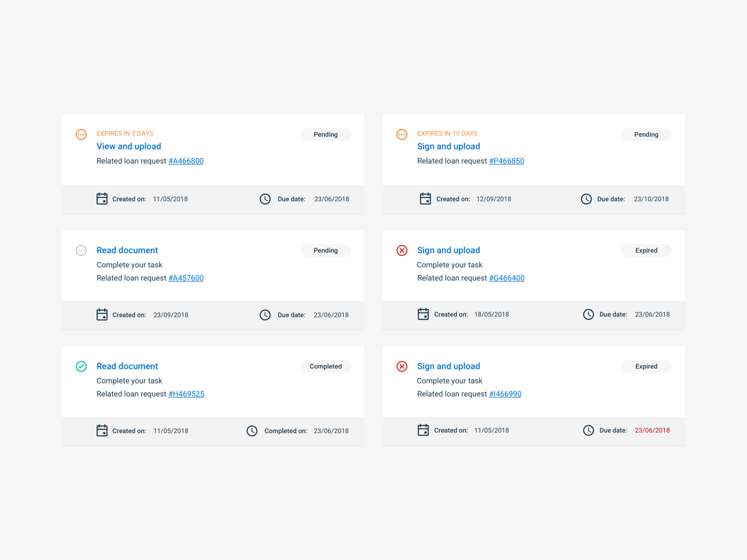Click the Expired badge on top Sign and upload card

coord(646,250)
